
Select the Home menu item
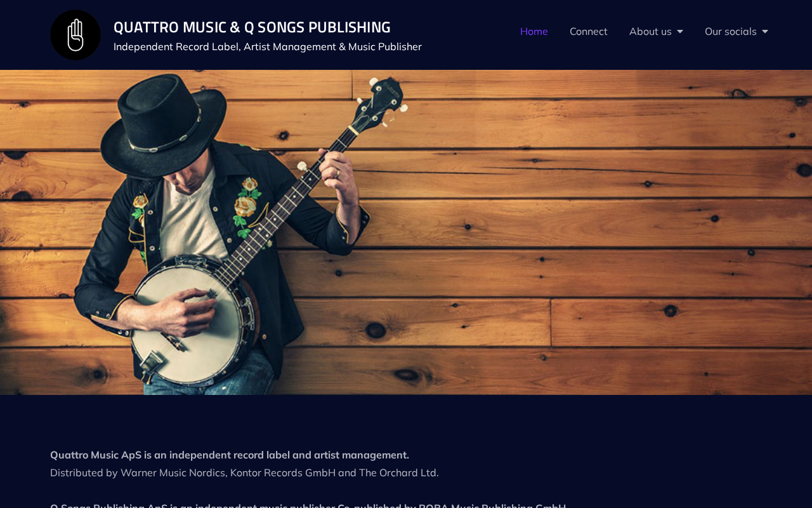(x=534, y=31)
